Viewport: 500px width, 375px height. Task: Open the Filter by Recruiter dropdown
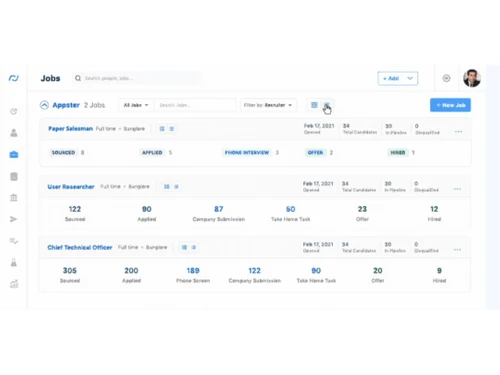point(268,105)
